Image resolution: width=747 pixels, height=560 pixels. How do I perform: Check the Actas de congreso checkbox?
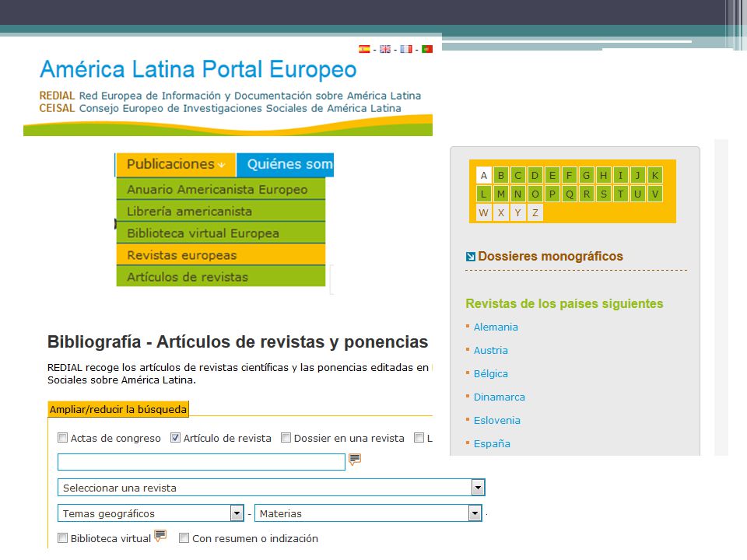point(62,438)
